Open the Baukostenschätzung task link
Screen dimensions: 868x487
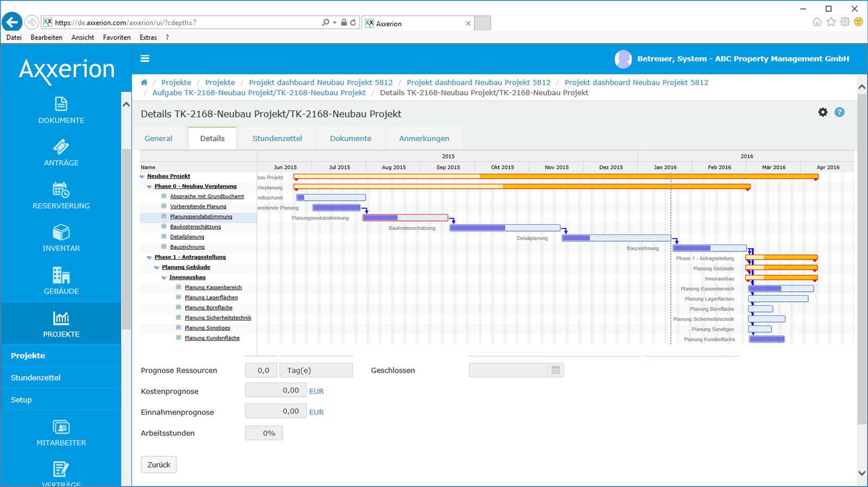click(195, 227)
